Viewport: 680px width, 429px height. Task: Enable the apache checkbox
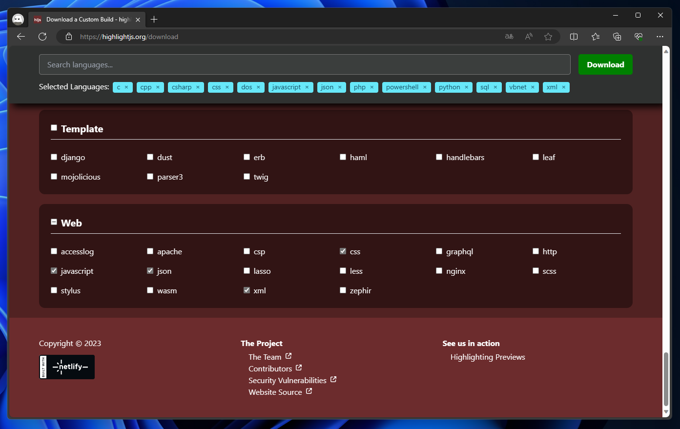tap(150, 251)
